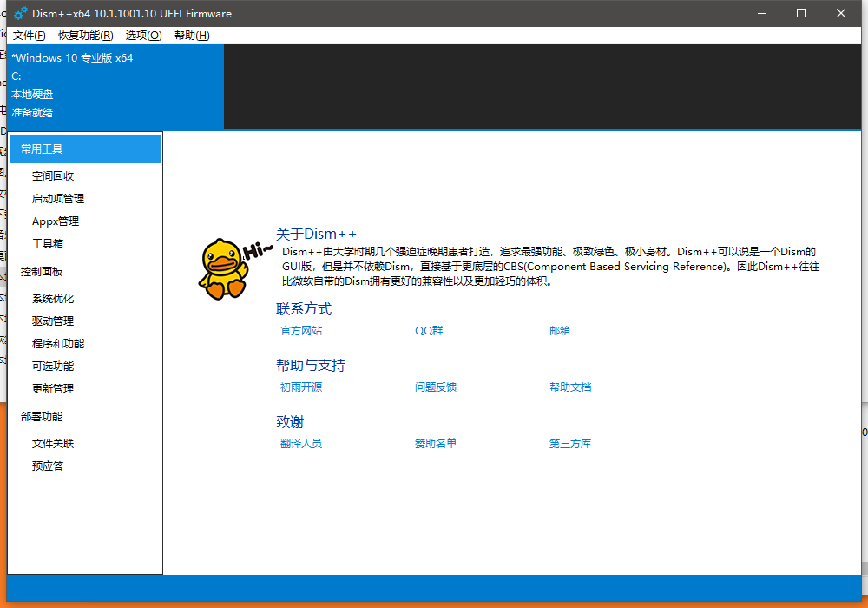Open the 恢复功能(R) menu
This screenshot has height=608, width=868.
click(86, 36)
